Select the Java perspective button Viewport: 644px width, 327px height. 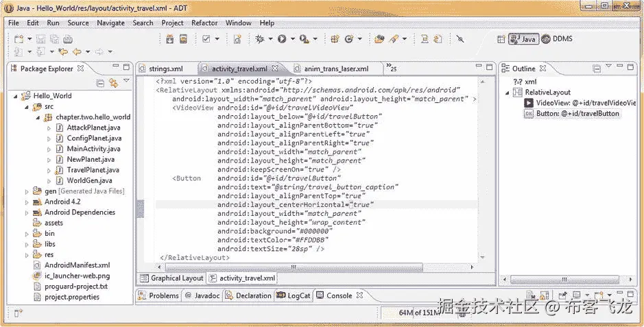(524, 39)
